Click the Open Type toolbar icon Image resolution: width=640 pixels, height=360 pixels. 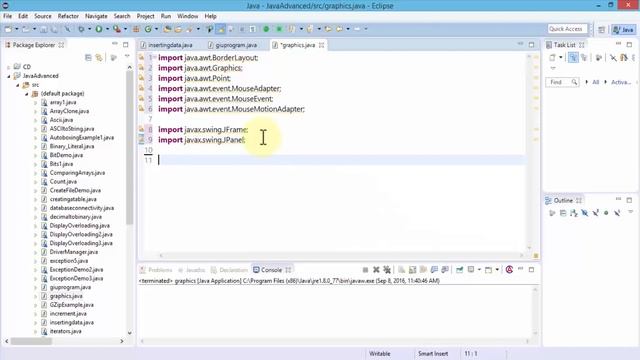pyautogui.click(x=167, y=29)
